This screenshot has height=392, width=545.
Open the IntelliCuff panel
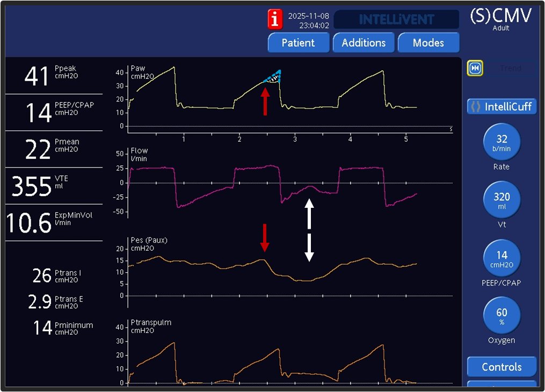502,106
